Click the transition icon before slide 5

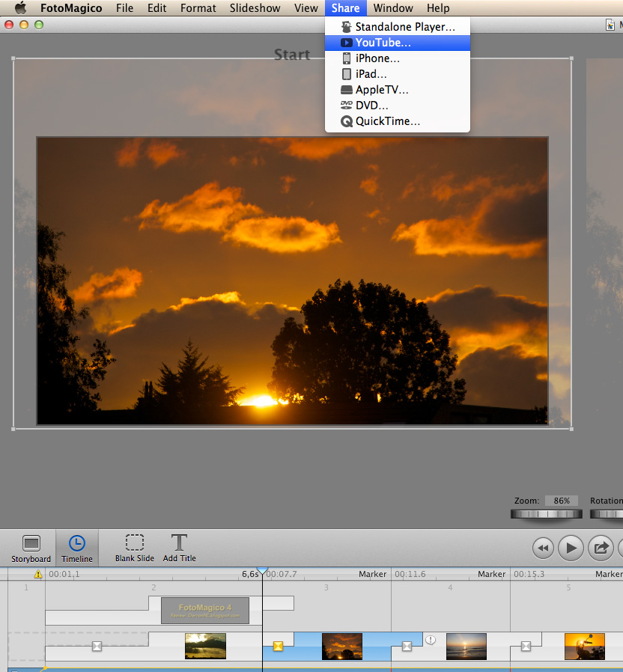pyautogui.click(x=526, y=646)
